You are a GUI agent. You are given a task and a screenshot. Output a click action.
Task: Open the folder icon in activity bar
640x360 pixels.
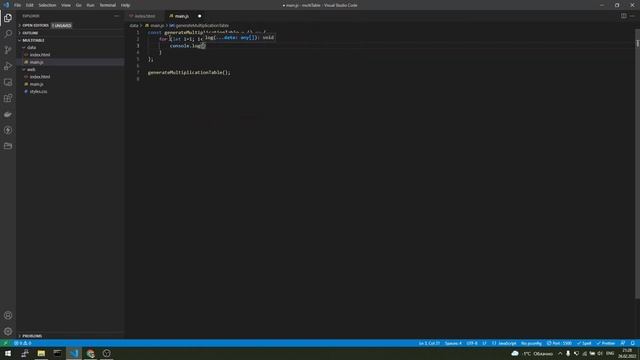coord(8,146)
